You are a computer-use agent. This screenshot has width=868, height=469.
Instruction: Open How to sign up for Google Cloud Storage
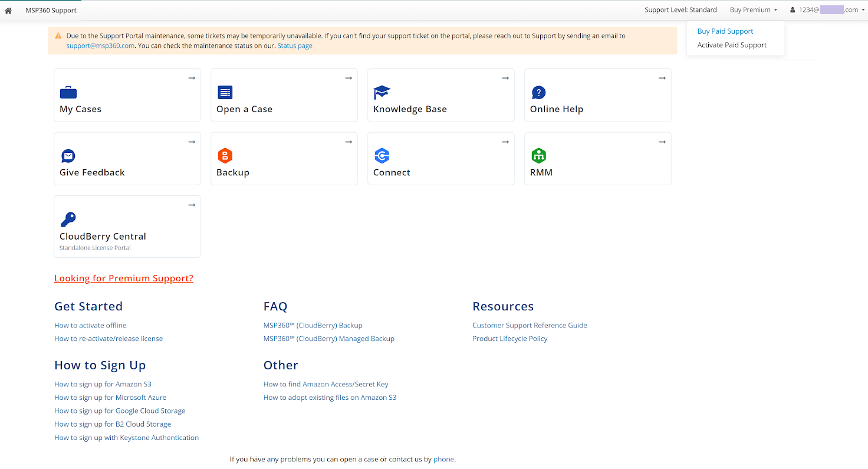click(120, 411)
